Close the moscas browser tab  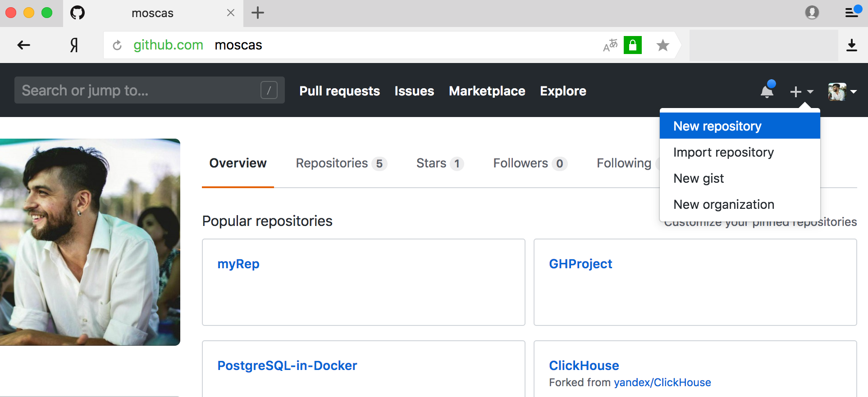(x=231, y=13)
